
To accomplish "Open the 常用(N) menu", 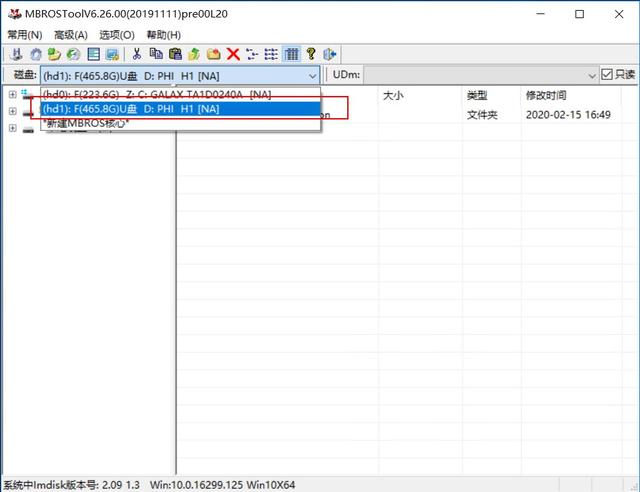I will [x=25, y=35].
